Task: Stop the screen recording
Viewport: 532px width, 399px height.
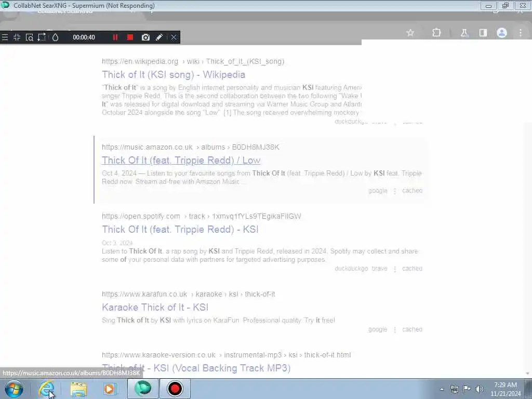Action: point(130,37)
